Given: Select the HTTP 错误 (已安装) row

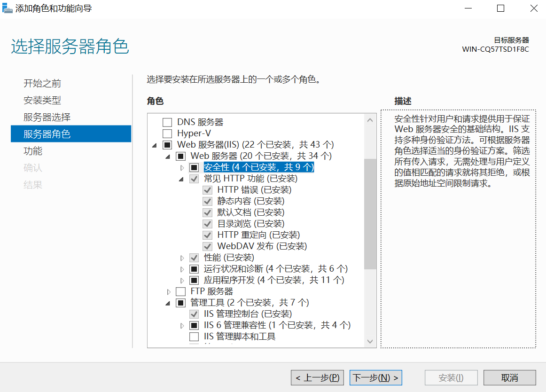Looking at the screenshot, I should pyautogui.click(x=254, y=190).
